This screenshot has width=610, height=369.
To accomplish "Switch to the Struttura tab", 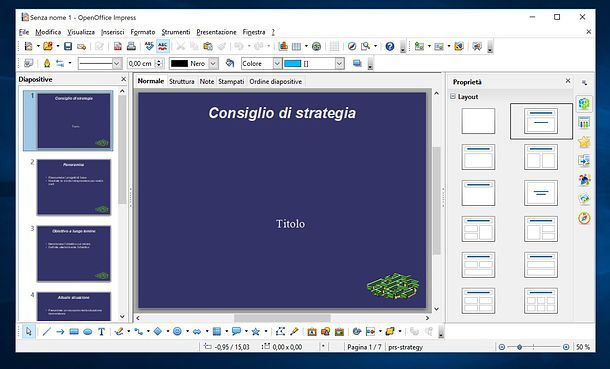I will click(x=182, y=81).
